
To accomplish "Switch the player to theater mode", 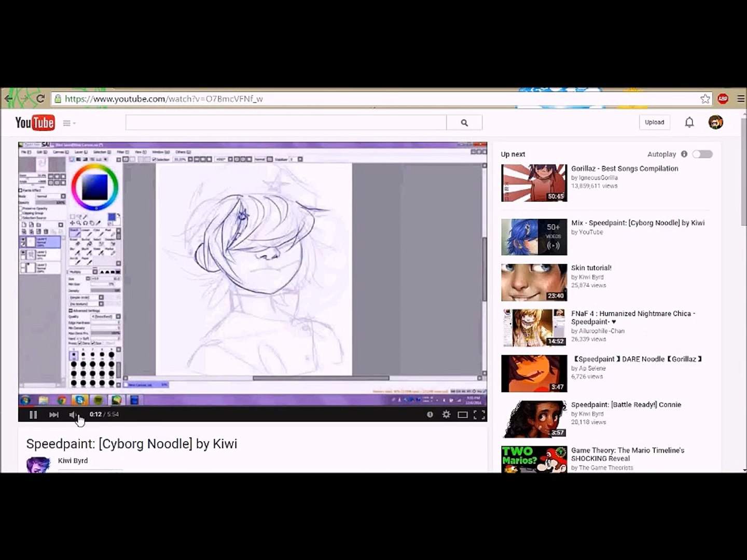I will click(x=463, y=414).
